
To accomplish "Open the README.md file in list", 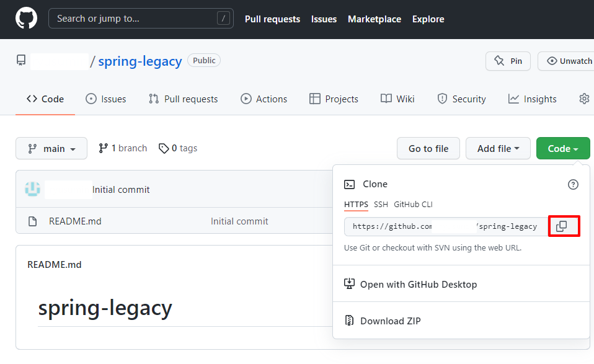I will [x=75, y=221].
